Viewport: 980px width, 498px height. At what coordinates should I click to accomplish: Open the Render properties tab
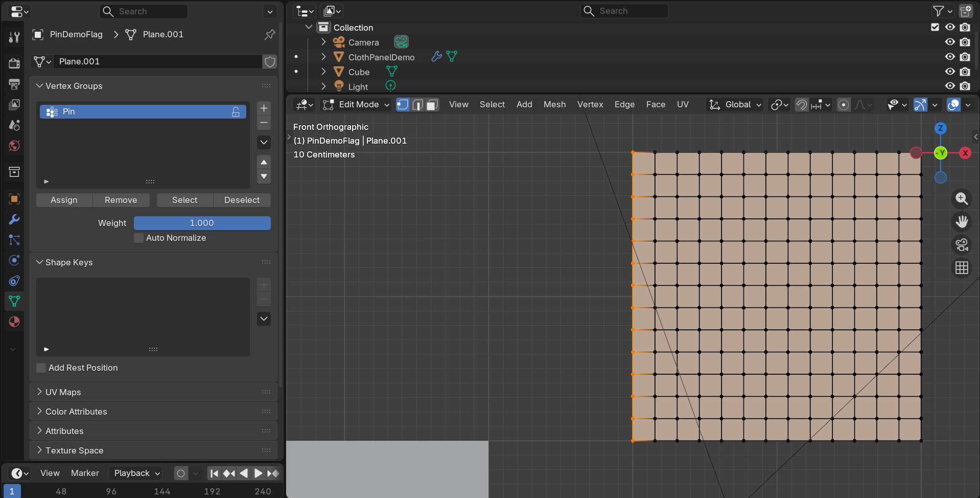tap(14, 63)
